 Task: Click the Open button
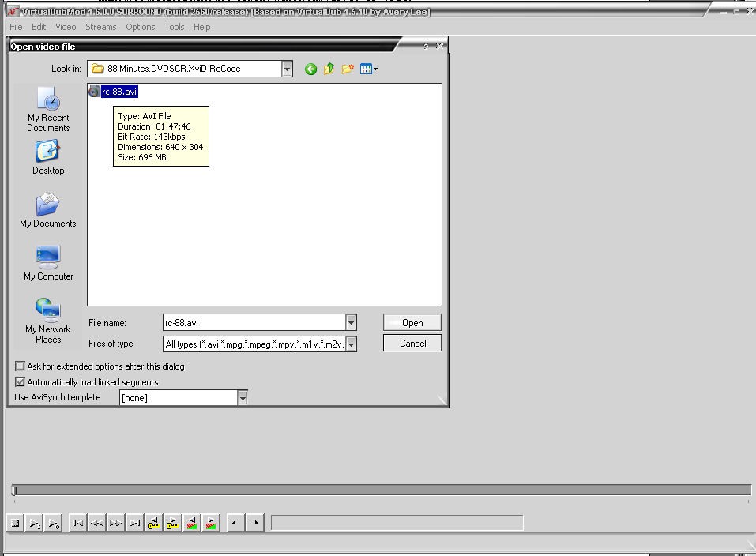tap(412, 322)
